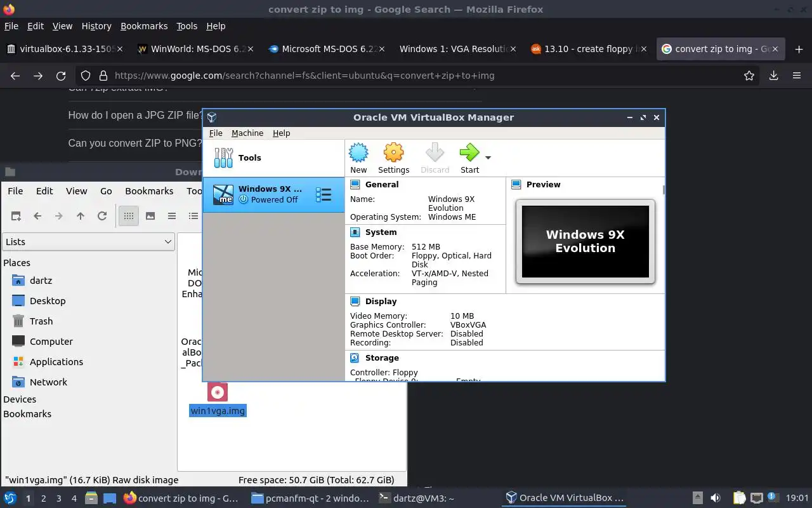Select icon view mode in file manager
The width and height of the screenshot is (812, 508).
pos(129,216)
